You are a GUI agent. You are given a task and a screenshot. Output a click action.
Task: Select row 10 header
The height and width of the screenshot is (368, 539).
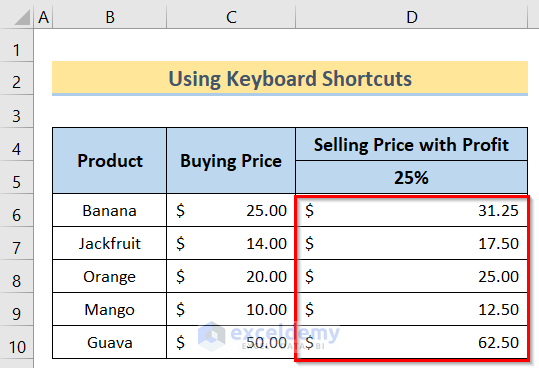point(16,342)
